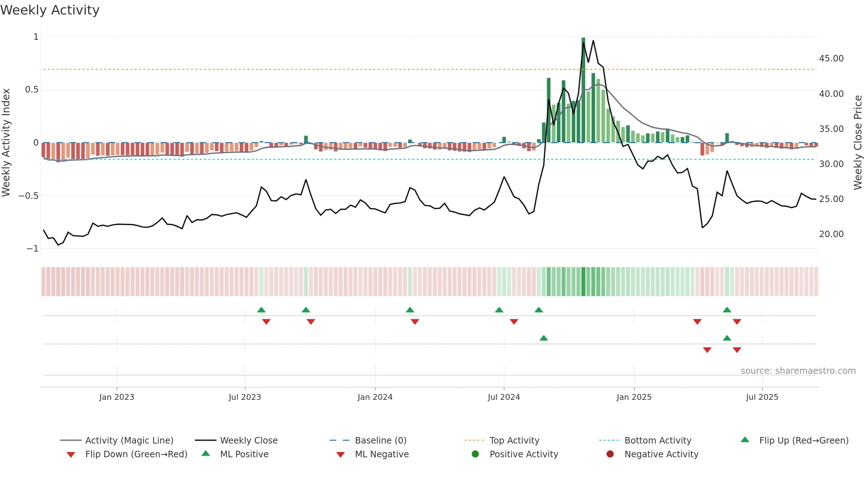Click the Jan 2024 x-axis label
Image resolution: width=868 pixels, height=488 pixels.
click(x=375, y=397)
